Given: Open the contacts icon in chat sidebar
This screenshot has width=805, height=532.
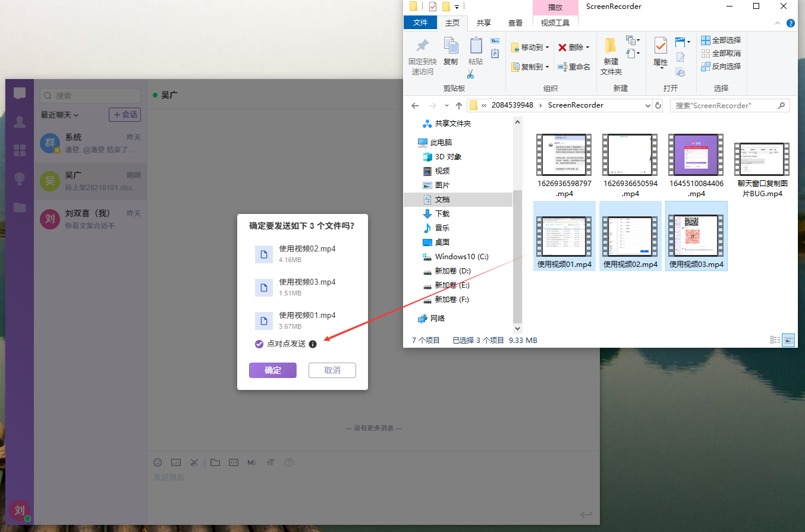Looking at the screenshot, I should coord(20,122).
